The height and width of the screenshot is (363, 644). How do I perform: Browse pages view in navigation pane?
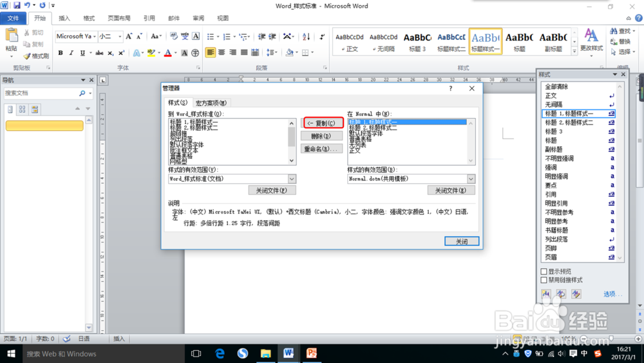click(22, 110)
